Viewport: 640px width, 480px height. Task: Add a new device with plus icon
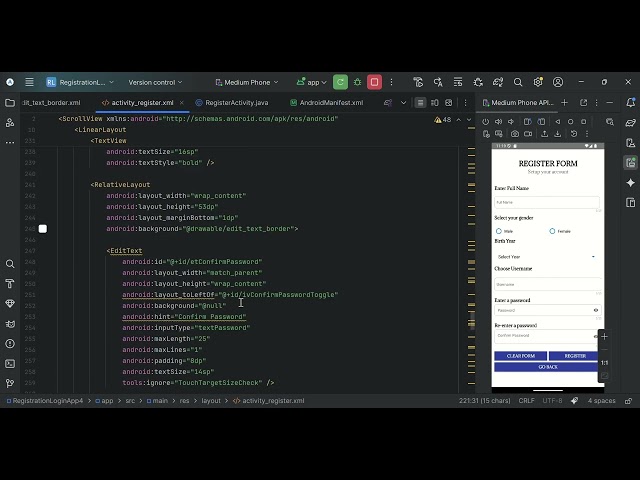564,102
